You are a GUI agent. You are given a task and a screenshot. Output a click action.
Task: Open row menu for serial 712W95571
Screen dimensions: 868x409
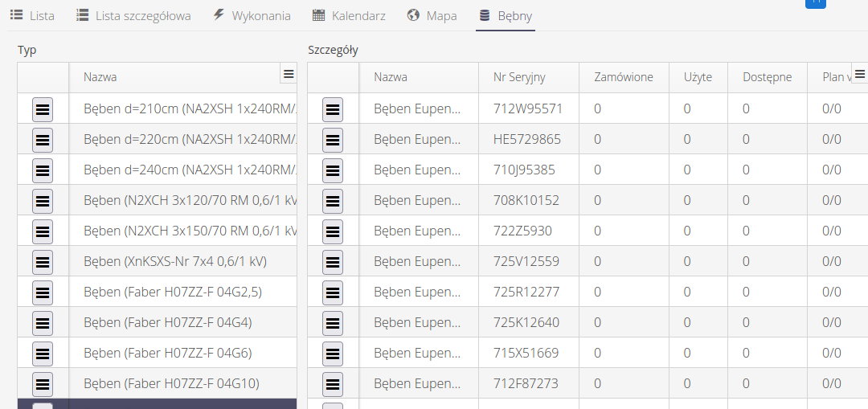coord(333,108)
